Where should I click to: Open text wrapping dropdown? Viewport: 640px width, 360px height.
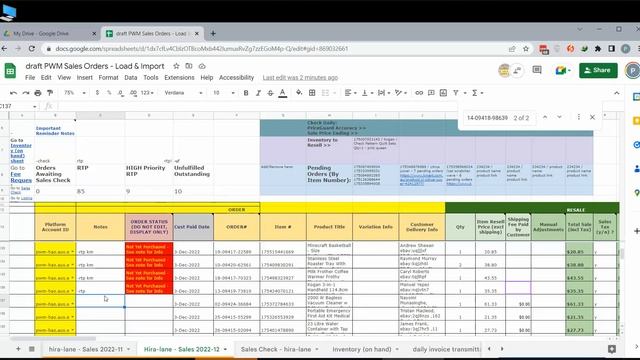384,93
